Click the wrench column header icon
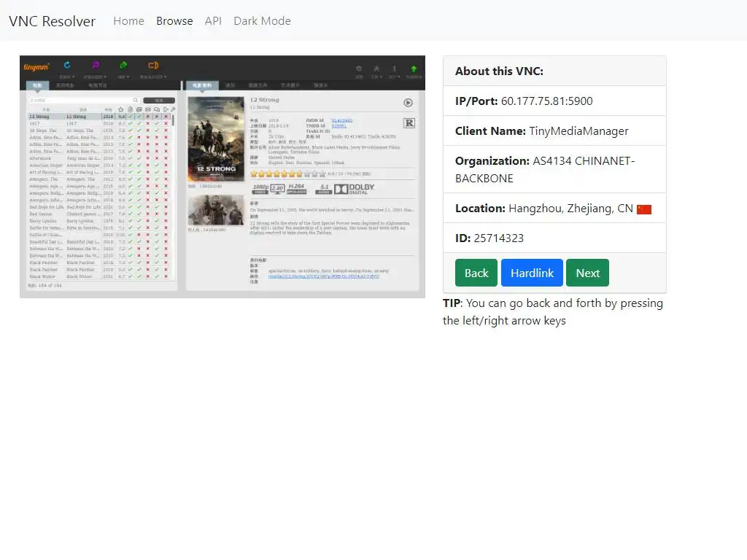747x560 pixels. tap(174, 109)
